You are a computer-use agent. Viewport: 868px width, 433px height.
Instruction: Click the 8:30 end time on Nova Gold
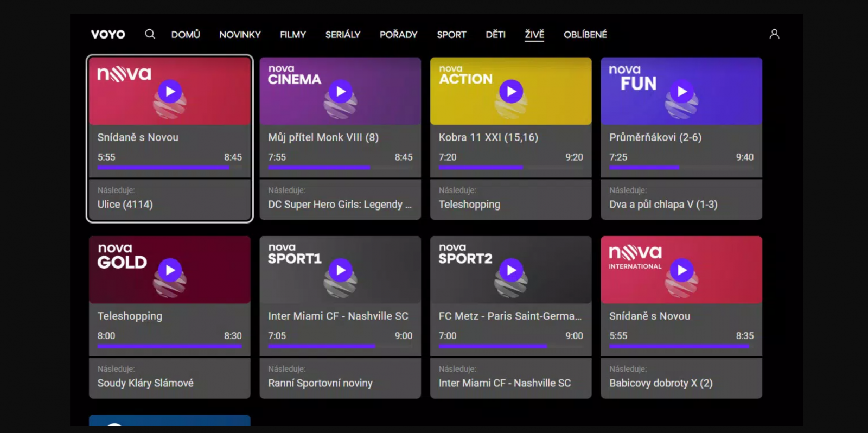click(x=233, y=336)
